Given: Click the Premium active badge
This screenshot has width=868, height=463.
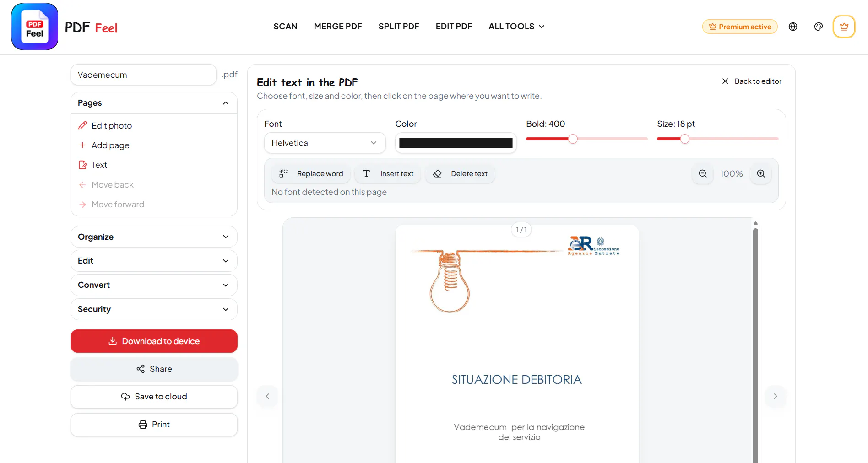Looking at the screenshot, I should click(740, 27).
